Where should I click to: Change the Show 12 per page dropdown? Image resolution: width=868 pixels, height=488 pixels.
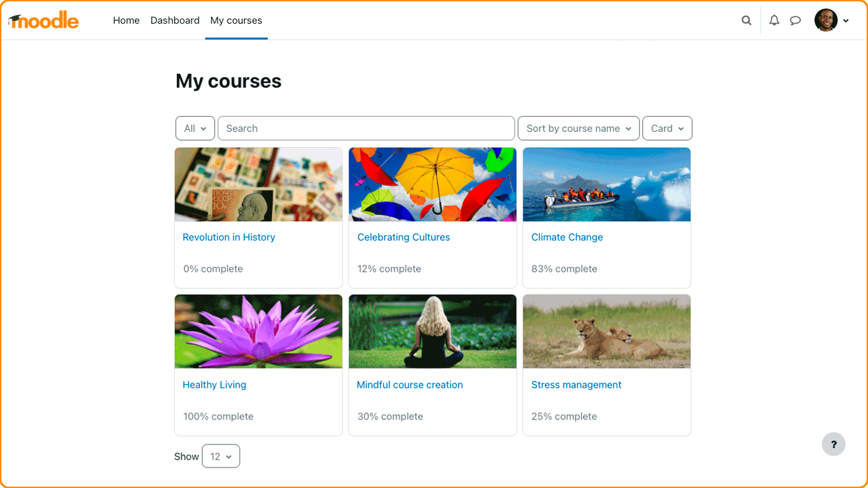tap(220, 456)
